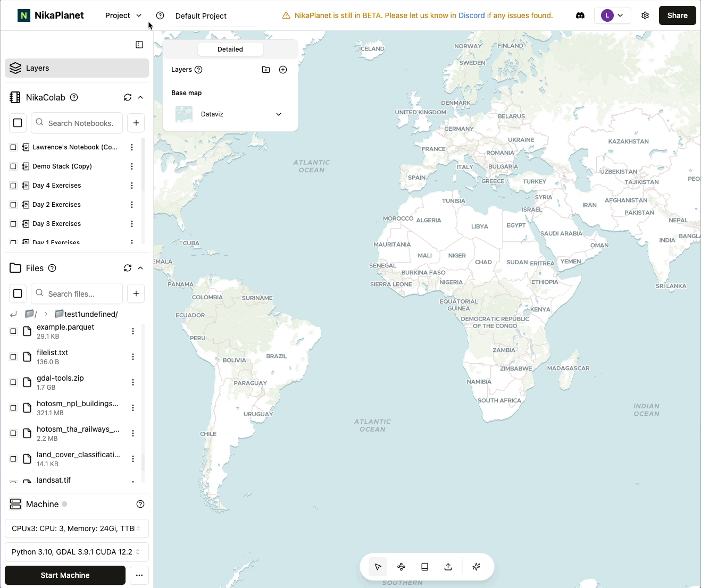Viewport: 701px width, 588px height.
Task: Toggle the sidebar collapse panel icon
Action: click(x=139, y=45)
